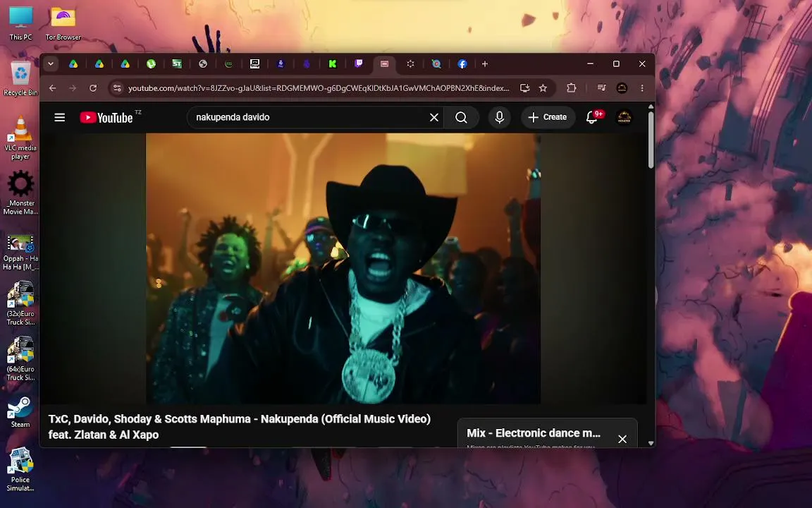Switch to the green ST tab
This screenshot has height=508, width=812.
coord(177,64)
